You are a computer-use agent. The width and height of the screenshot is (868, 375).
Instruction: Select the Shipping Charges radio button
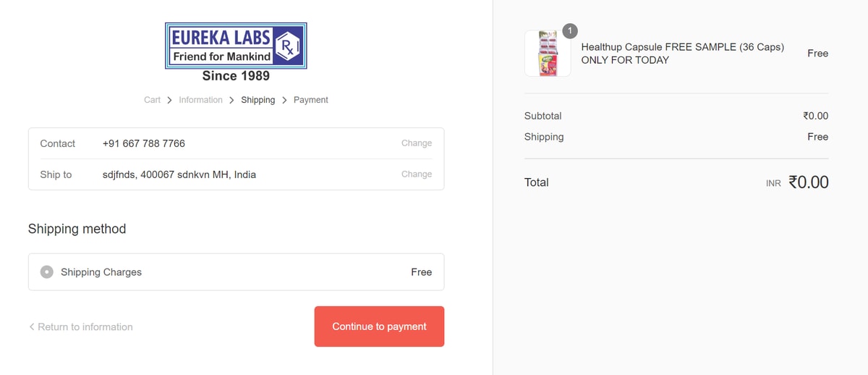(x=47, y=272)
